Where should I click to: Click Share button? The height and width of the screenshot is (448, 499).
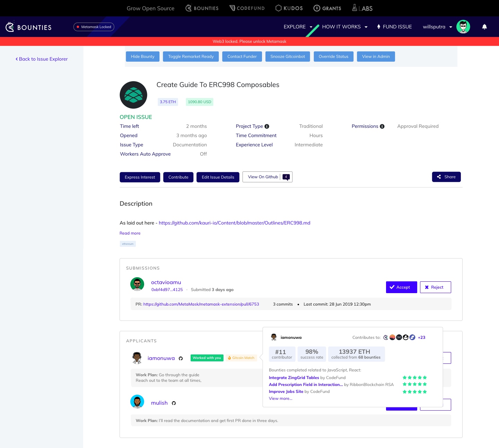pyautogui.click(x=446, y=177)
